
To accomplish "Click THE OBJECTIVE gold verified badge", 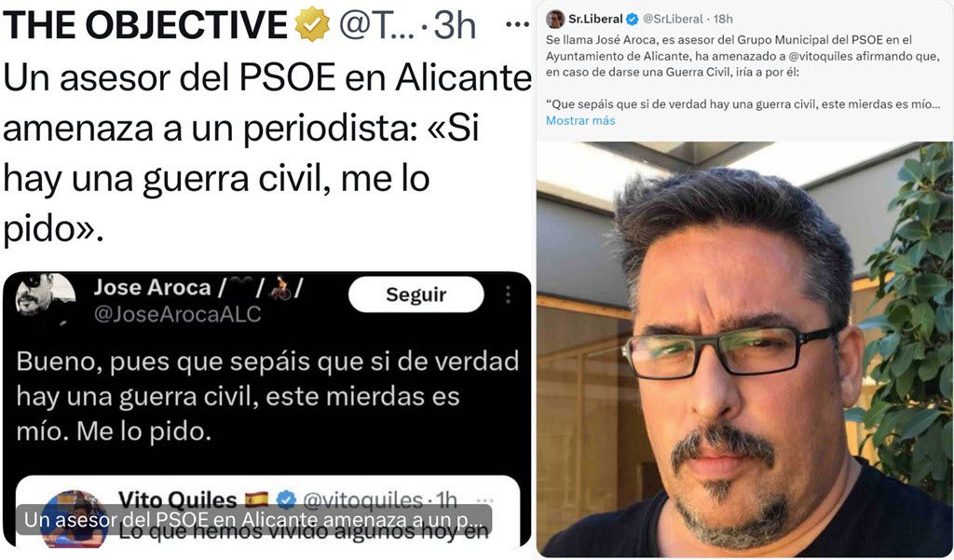I will (x=312, y=24).
